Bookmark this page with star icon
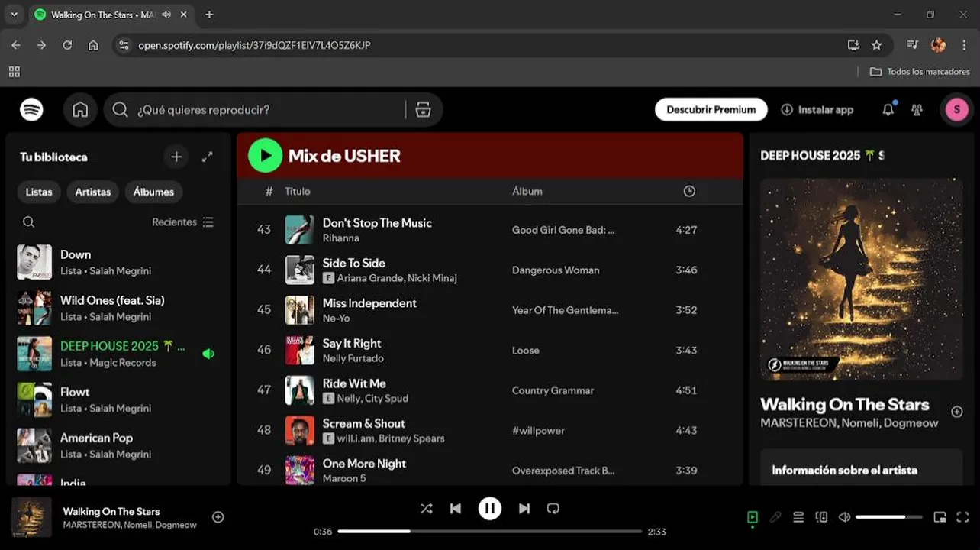Screen dimensions: 980x550 876,45
